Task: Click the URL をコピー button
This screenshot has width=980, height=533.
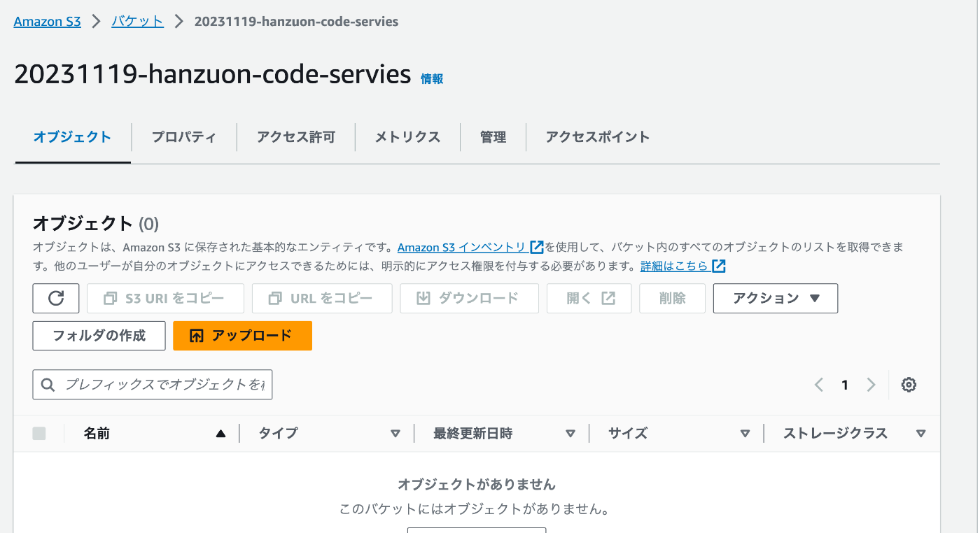Action: (x=322, y=298)
